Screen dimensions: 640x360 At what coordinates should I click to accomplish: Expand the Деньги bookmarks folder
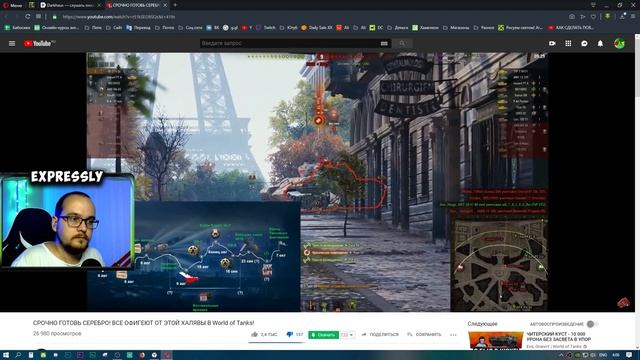tap(398, 28)
